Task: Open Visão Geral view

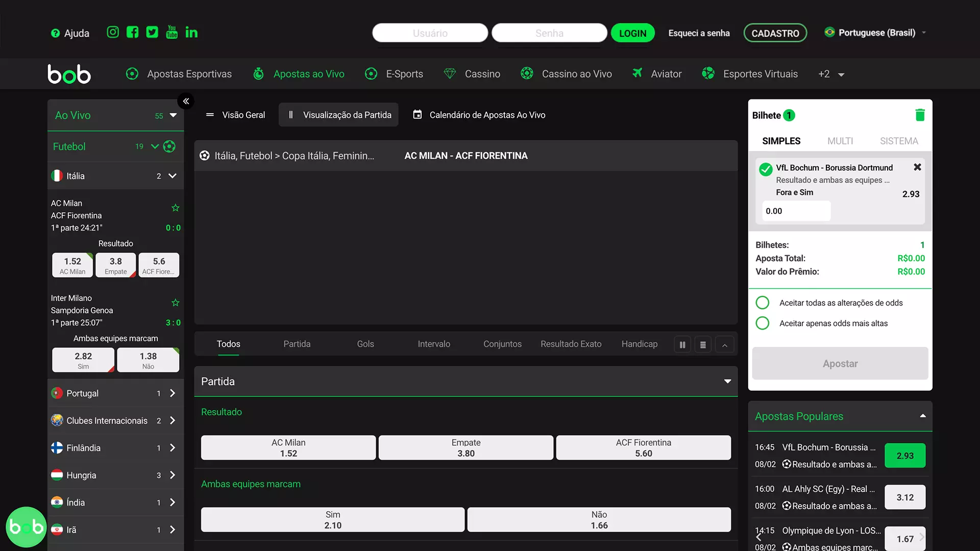Action: point(235,115)
